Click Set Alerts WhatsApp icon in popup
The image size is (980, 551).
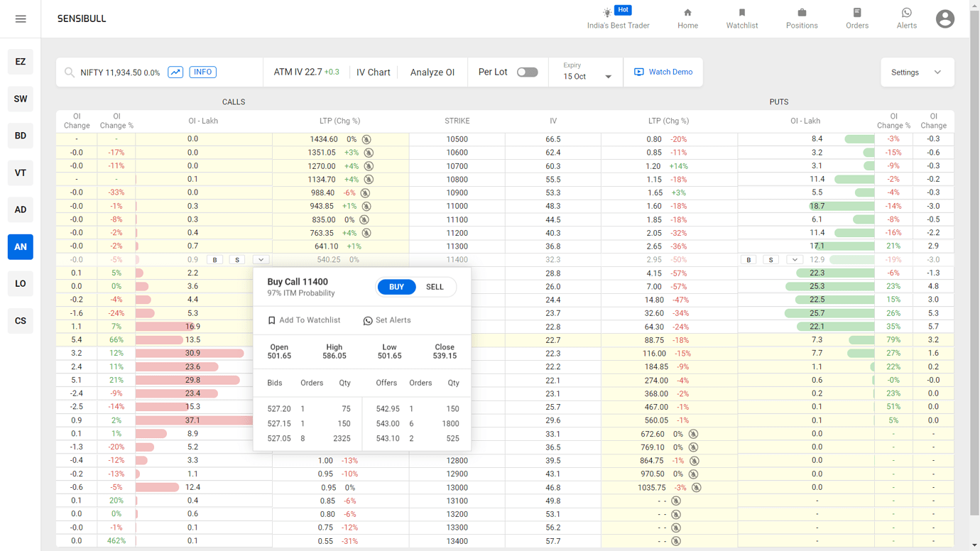pyautogui.click(x=368, y=320)
